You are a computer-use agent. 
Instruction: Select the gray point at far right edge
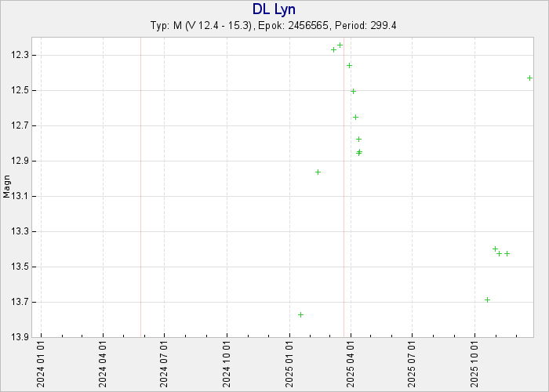529,78
